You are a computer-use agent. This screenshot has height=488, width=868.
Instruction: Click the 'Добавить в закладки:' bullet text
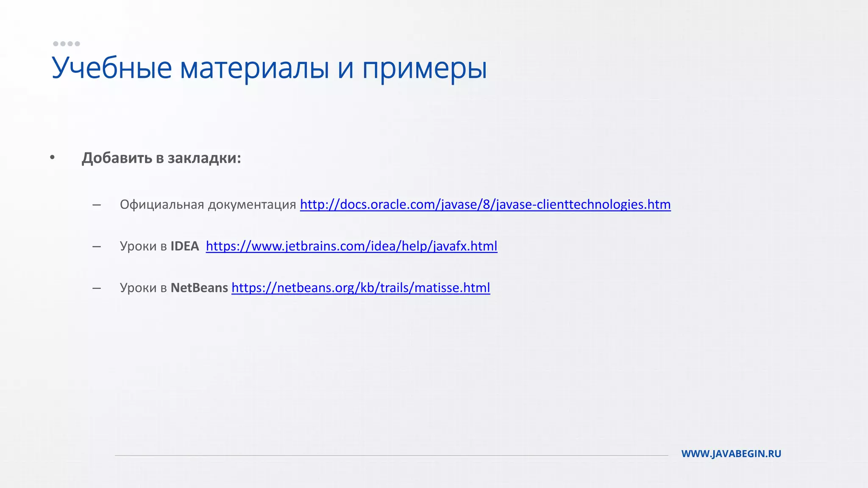161,158
